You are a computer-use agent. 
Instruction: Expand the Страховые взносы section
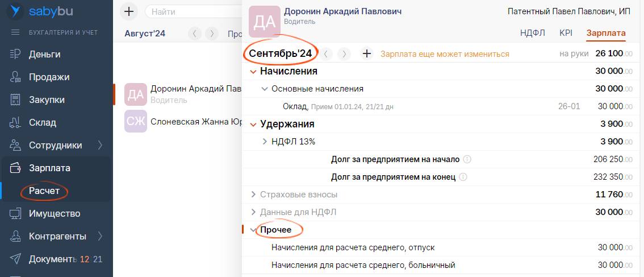[253, 195]
